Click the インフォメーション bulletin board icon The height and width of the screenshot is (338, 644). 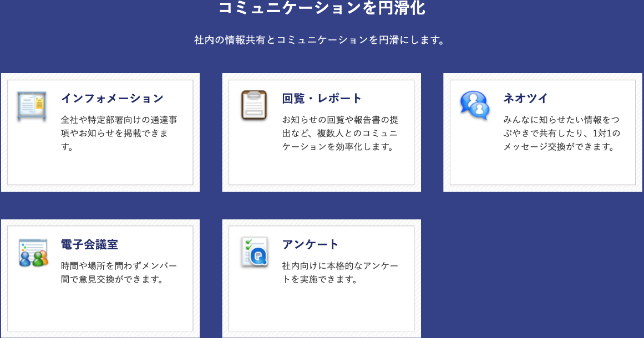tap(32, 106)
